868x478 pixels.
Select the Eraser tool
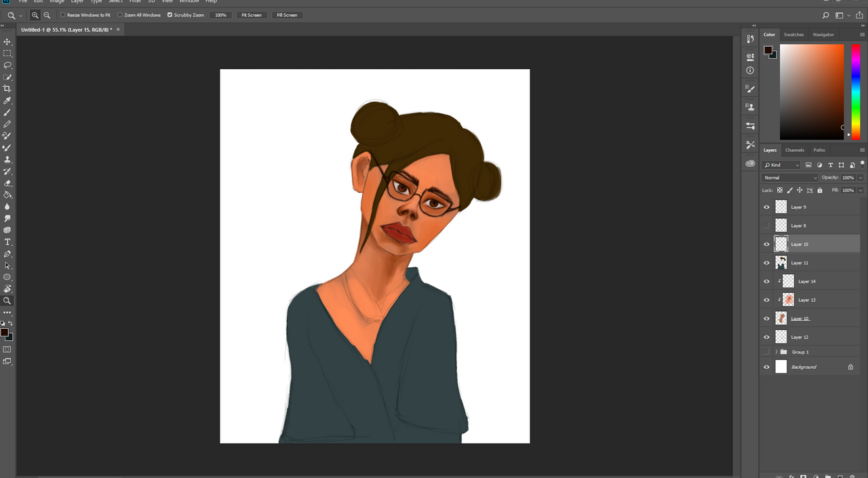pyautogui.click(x=7, y=183)
